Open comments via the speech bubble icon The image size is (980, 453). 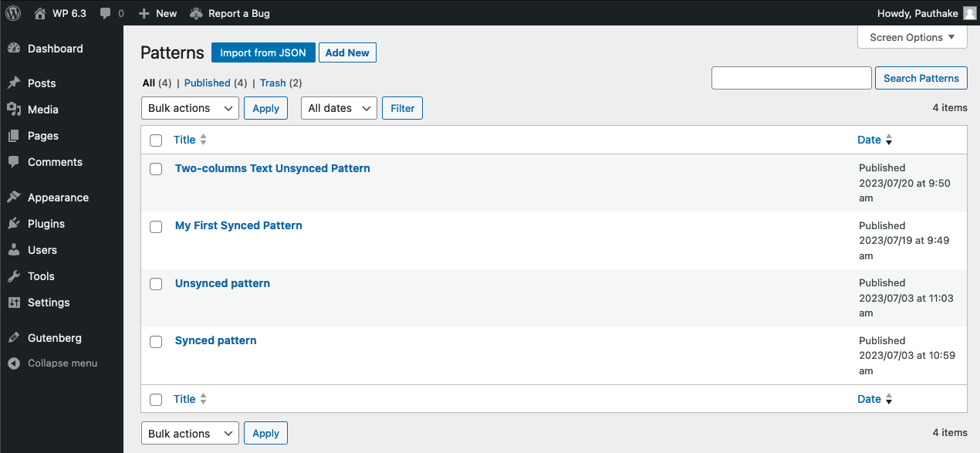(104, 12)
